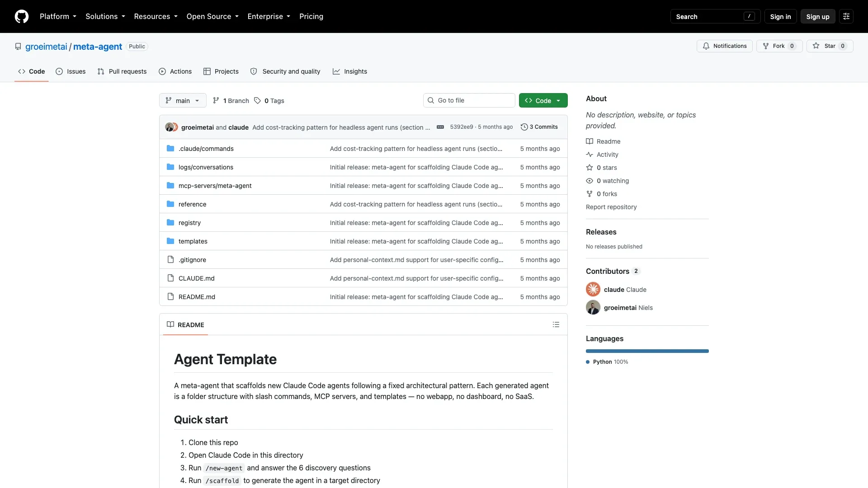The height and width of the screenshot is (488, 868).
Task: Click the Pricing link
Action: [311, 16]
